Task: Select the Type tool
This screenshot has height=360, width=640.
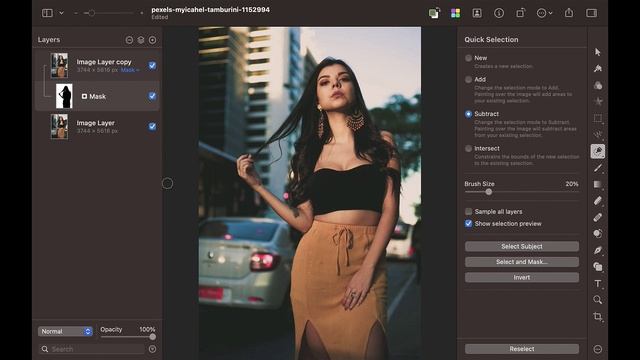Action: click(598, 283)
